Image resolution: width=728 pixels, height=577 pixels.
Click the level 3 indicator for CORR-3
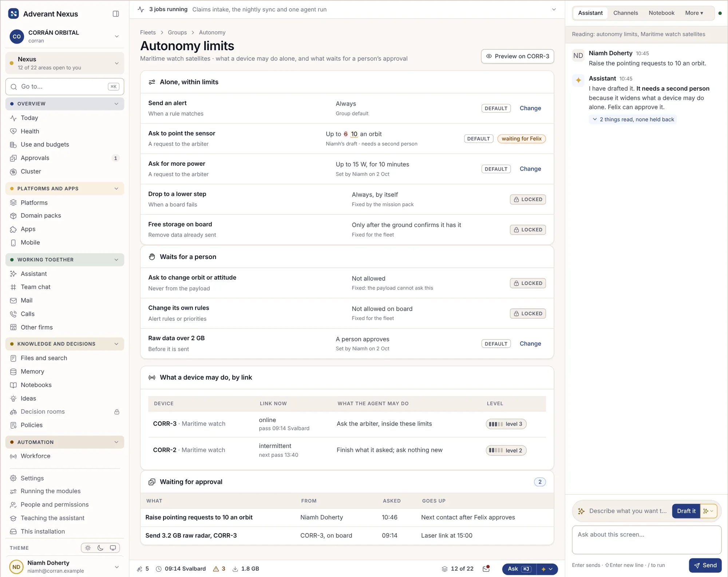pyautogui.click(x=506, y=424)
